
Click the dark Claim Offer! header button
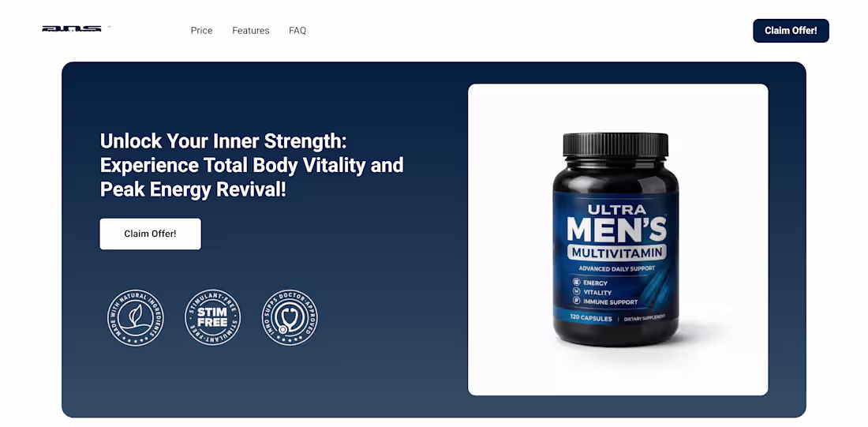pos(791,31)
